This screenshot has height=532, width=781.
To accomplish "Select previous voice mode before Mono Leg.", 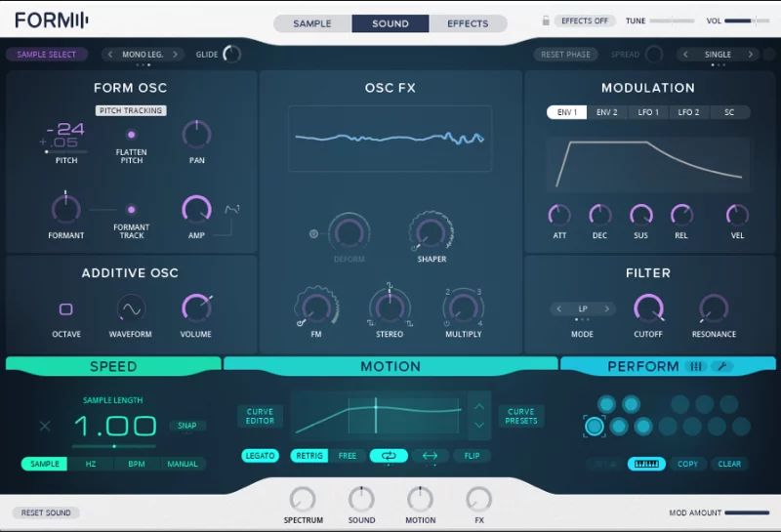I will [110, 55].
